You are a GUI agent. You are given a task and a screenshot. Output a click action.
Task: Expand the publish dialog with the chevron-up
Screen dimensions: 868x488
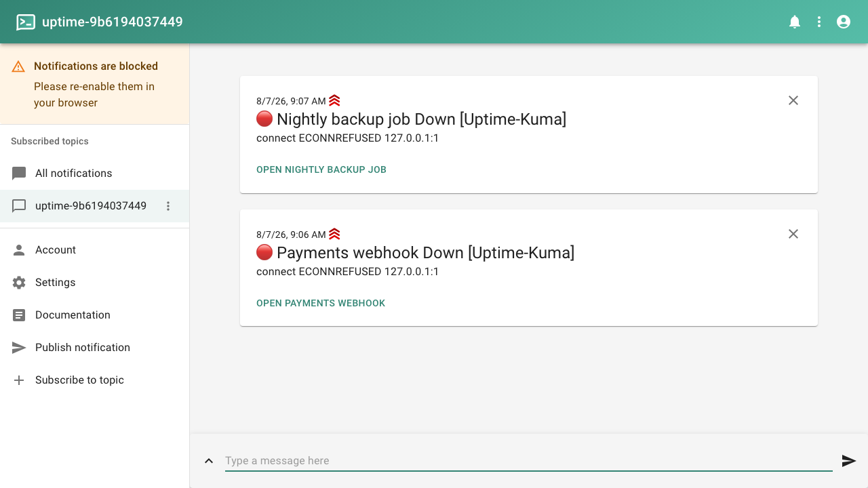click(x=209, y=461)
